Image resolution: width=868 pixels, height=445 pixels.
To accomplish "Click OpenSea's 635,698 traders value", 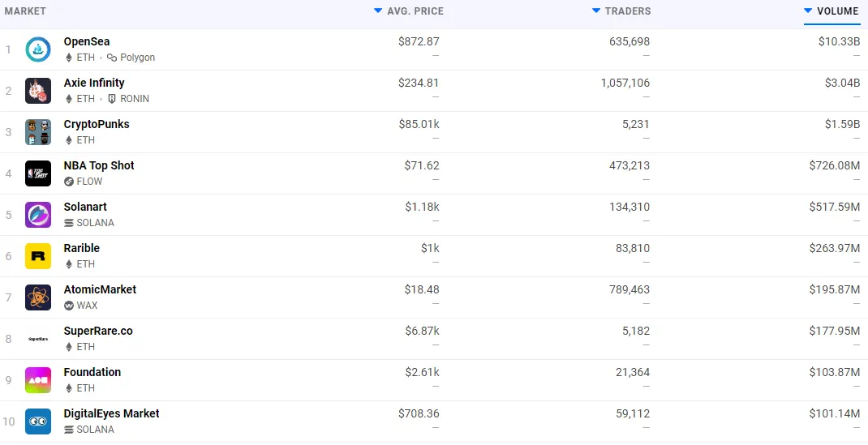I will coord(629,41).
